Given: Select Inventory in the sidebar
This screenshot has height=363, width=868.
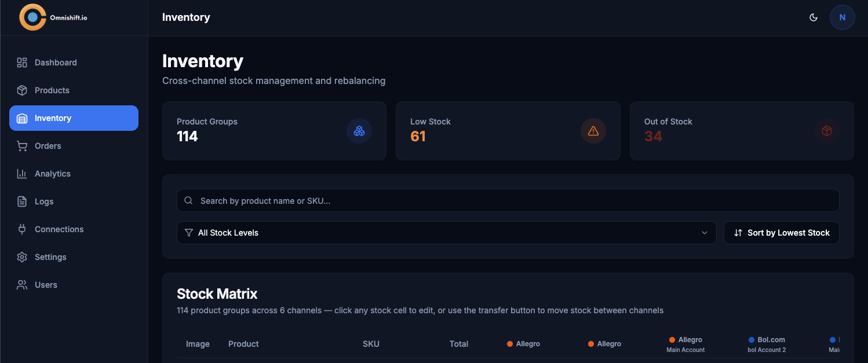Looking at the screenshot, I should point(74,118).
